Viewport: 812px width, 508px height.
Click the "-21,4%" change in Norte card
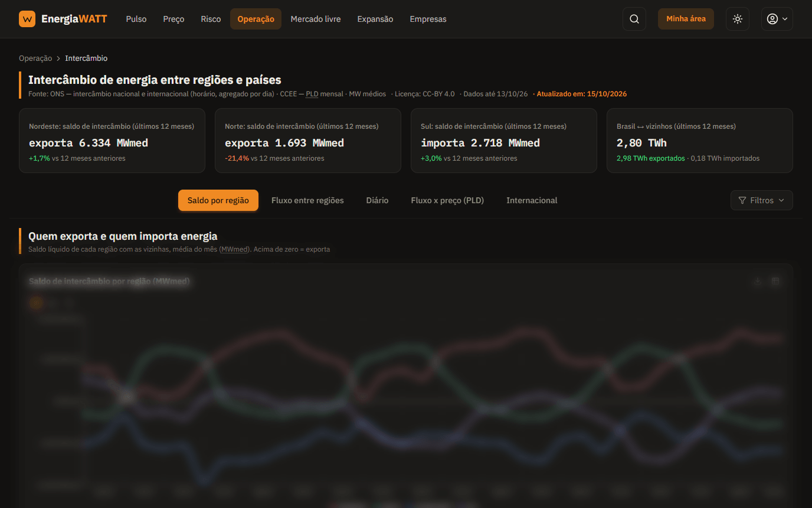tap(237, 158)
